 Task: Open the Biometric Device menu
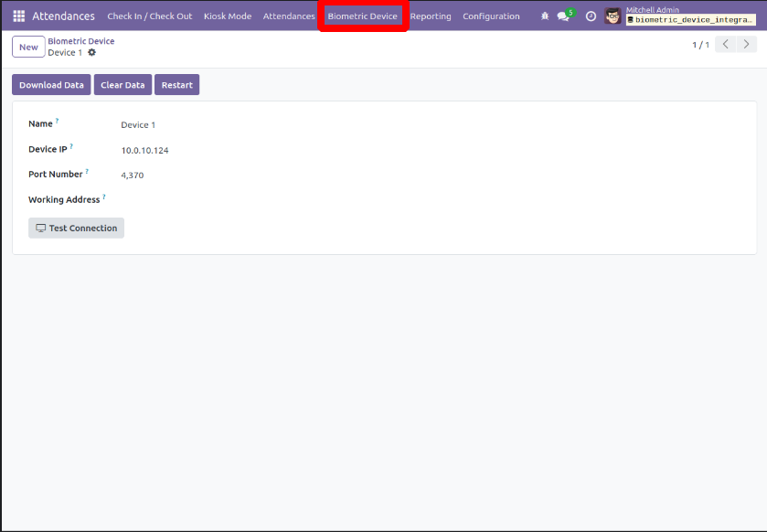point(362,16)
